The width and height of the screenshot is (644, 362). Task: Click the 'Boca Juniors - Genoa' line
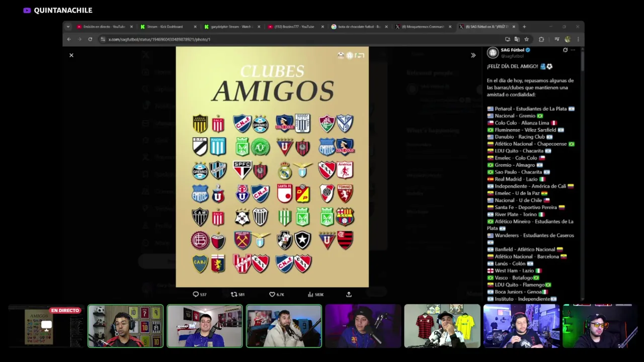[x=517, y=292]
